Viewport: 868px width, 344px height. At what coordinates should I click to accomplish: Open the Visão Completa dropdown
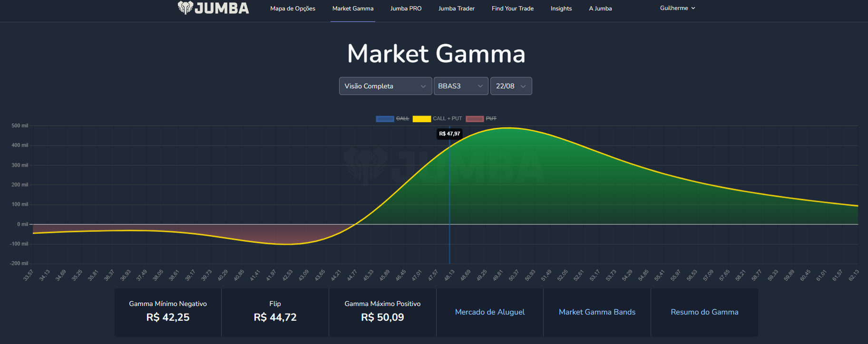point(385,86)
